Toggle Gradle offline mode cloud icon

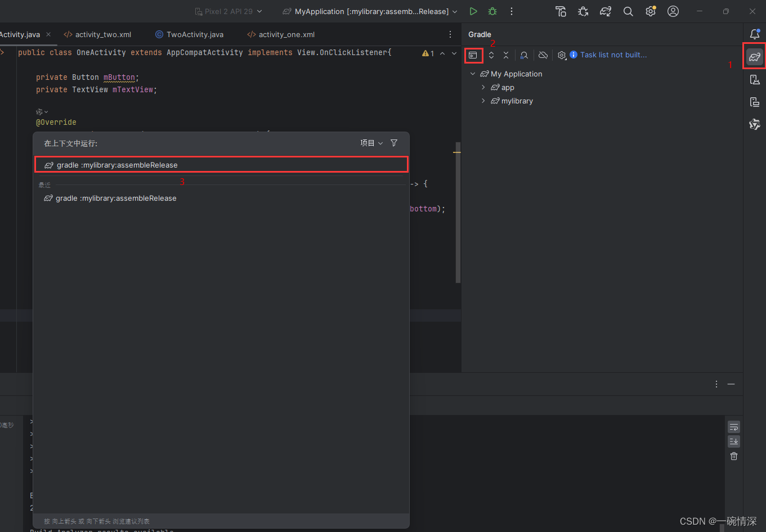(x=543, y=55)
